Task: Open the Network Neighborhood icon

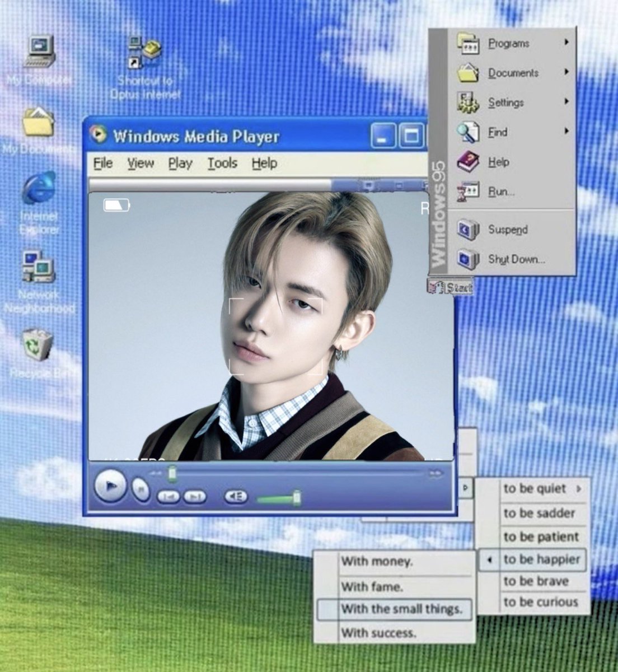Action: point(38,267)
